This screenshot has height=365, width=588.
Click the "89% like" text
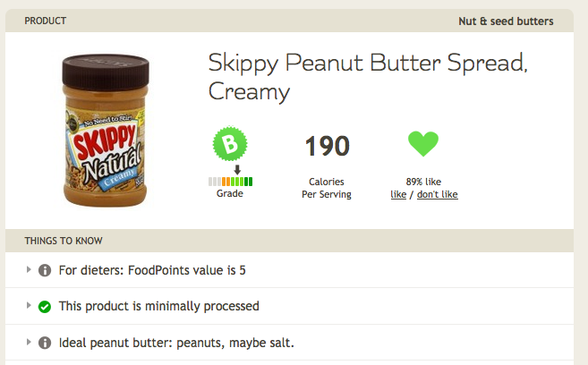[423, 182]
